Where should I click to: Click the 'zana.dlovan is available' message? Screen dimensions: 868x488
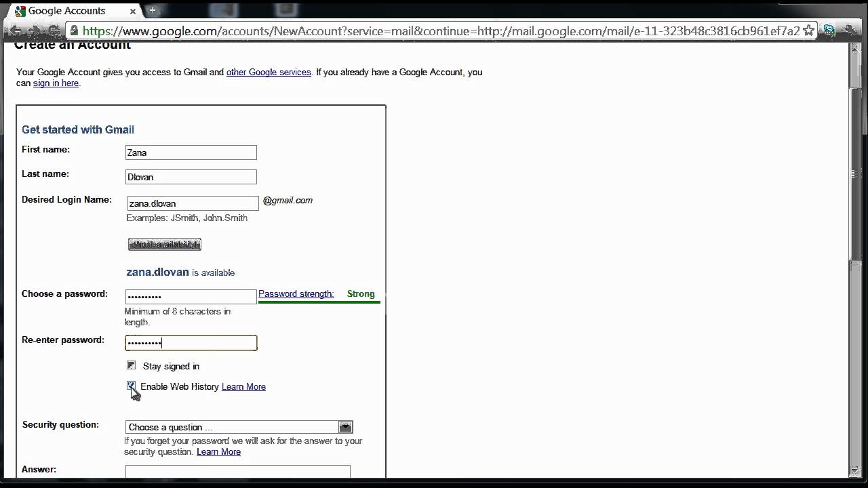click(180, 272)
